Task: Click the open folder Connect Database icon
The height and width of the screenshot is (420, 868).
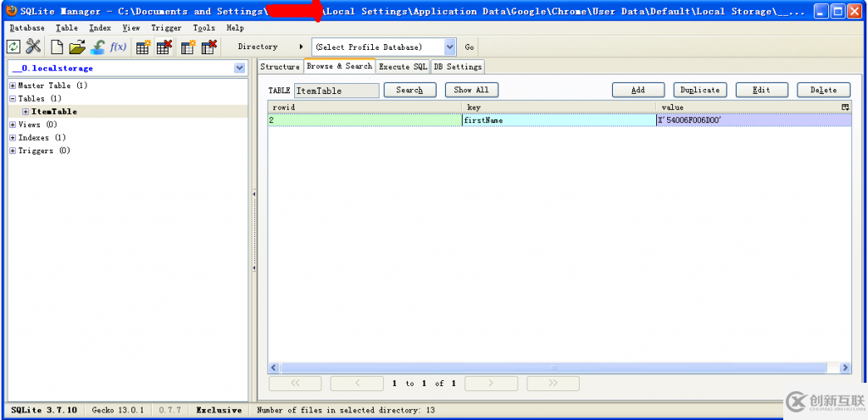Action: click(77, 47)
